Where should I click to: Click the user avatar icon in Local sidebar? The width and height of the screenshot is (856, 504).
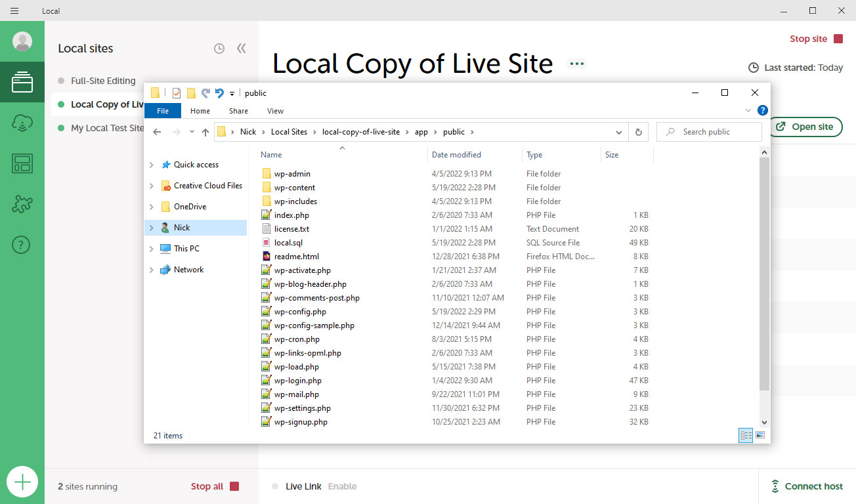(x=22, y=42)
